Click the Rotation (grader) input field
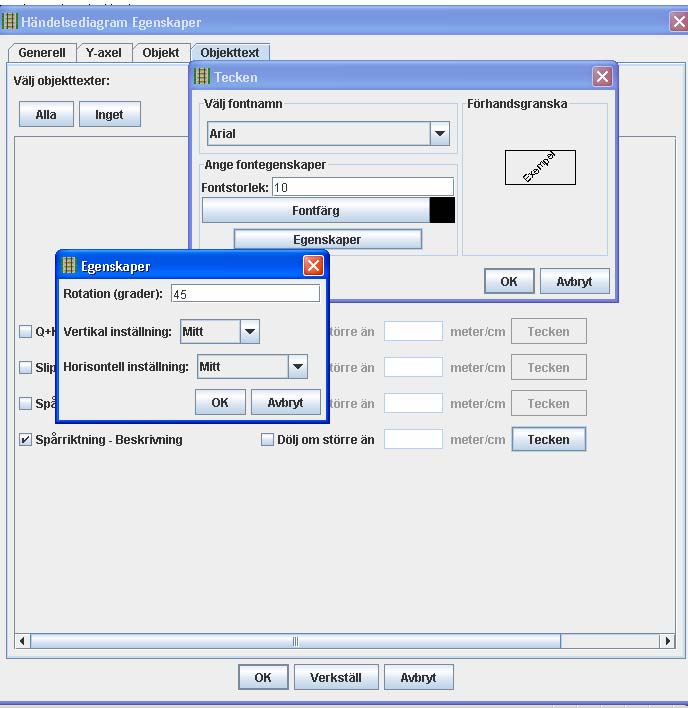 tap(245, 294)
